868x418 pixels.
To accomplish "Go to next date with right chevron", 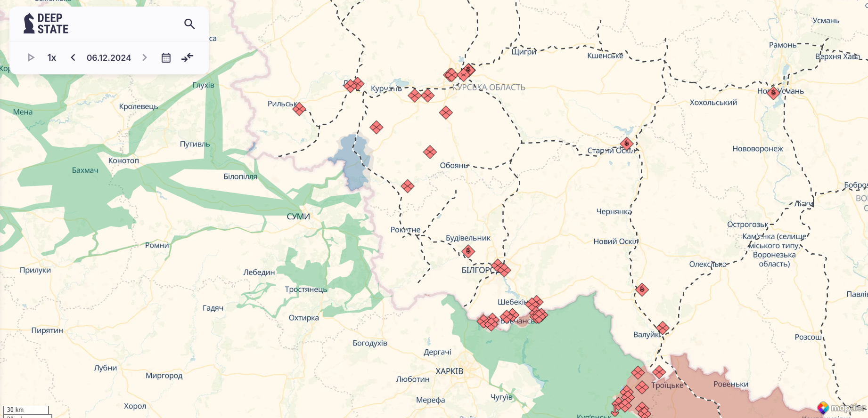I will (x=145, y=57).
